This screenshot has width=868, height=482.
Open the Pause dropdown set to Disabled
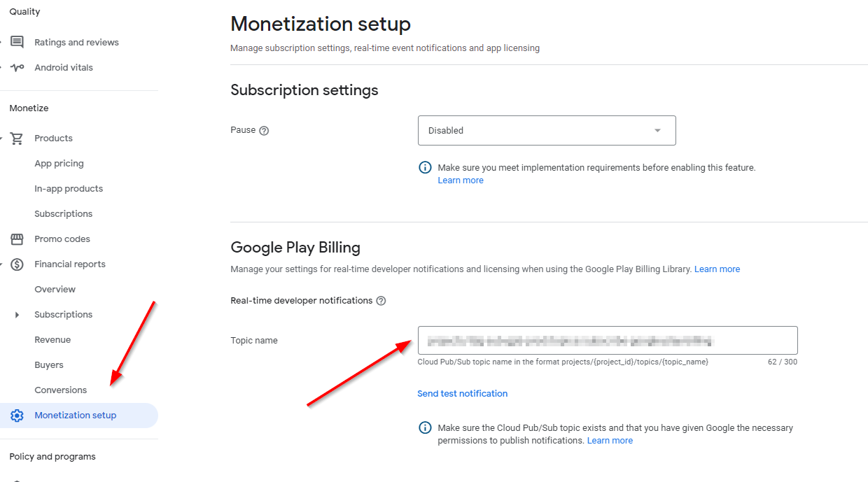547,130
